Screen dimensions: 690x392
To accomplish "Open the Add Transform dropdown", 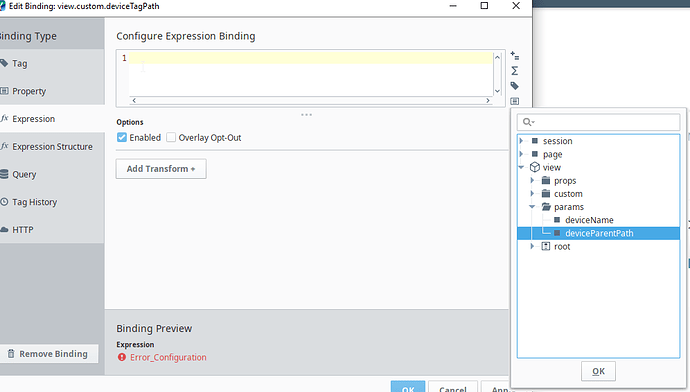I will 161,169.
